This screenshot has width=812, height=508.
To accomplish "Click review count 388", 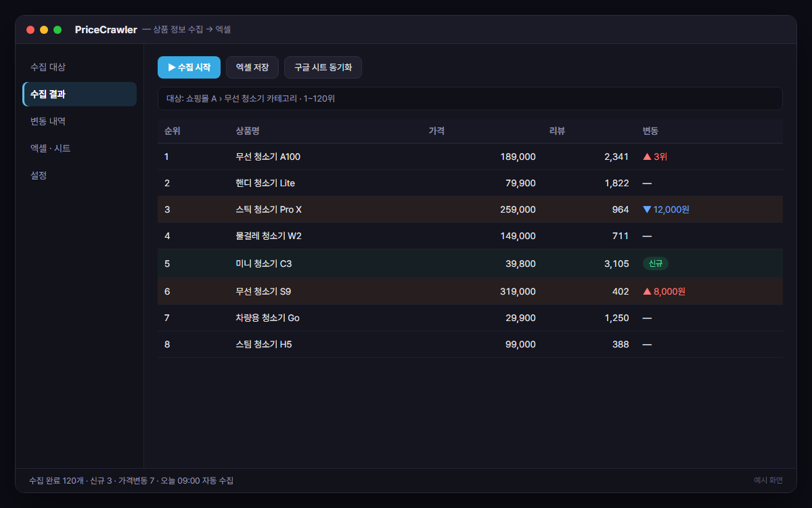I will coord(621,344).
